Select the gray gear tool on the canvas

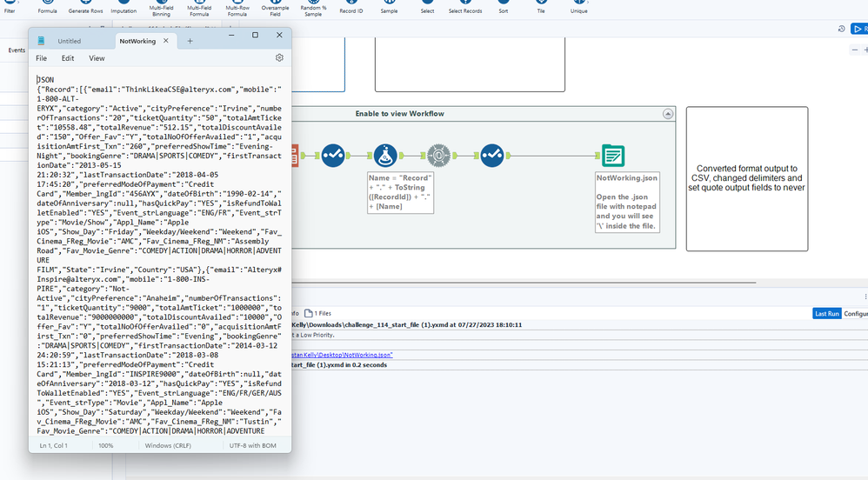click(438, 156)
